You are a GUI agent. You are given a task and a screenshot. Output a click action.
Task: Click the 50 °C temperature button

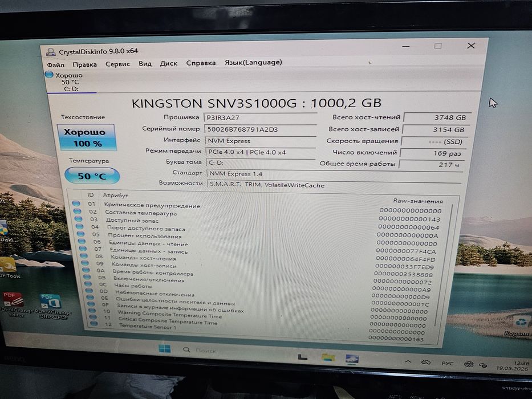[x=92, y=176]
